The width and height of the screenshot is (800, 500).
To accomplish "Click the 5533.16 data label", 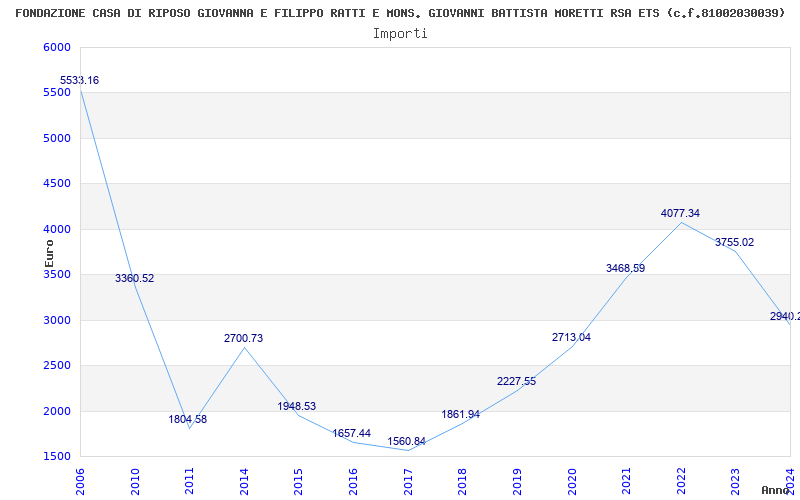I will [80, 81].
